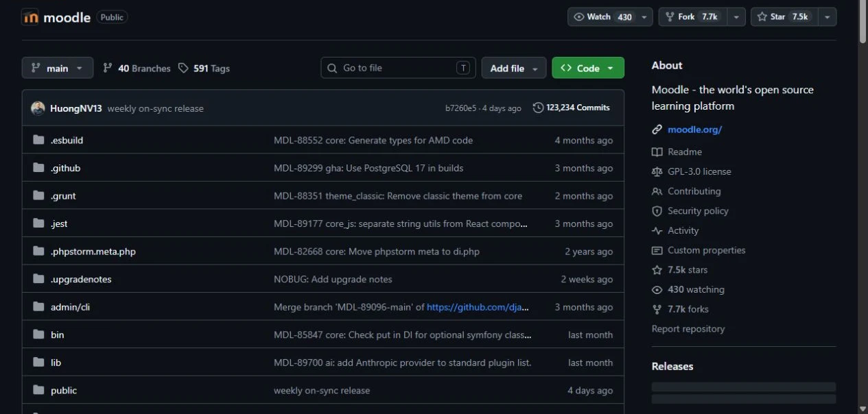Open the github.com/dja... link in admin/cli row
Screen dimensions: 868x414
[478, 307]
